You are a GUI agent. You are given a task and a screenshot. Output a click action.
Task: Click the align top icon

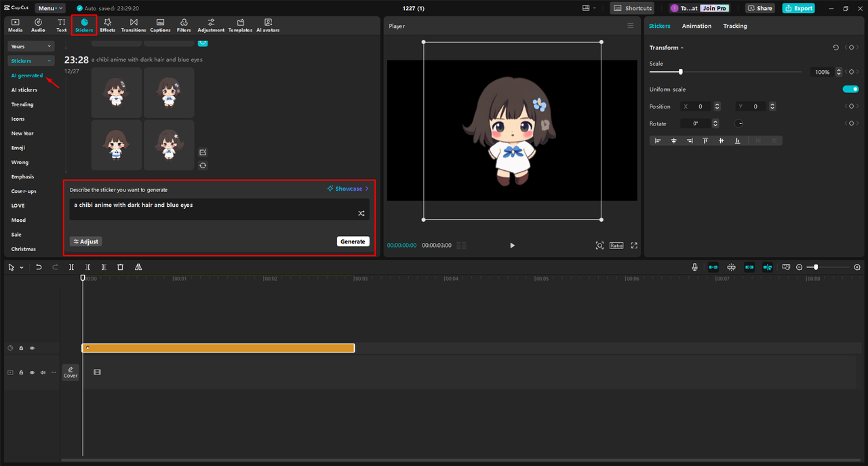(705, 140)
